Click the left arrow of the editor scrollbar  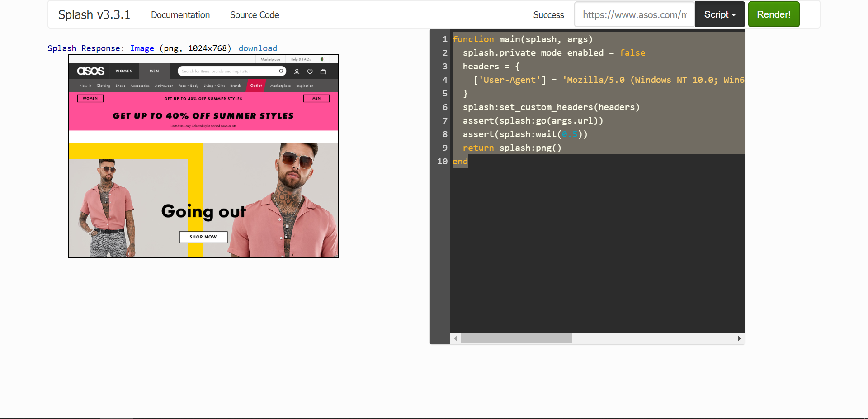[x=455, y=338]
